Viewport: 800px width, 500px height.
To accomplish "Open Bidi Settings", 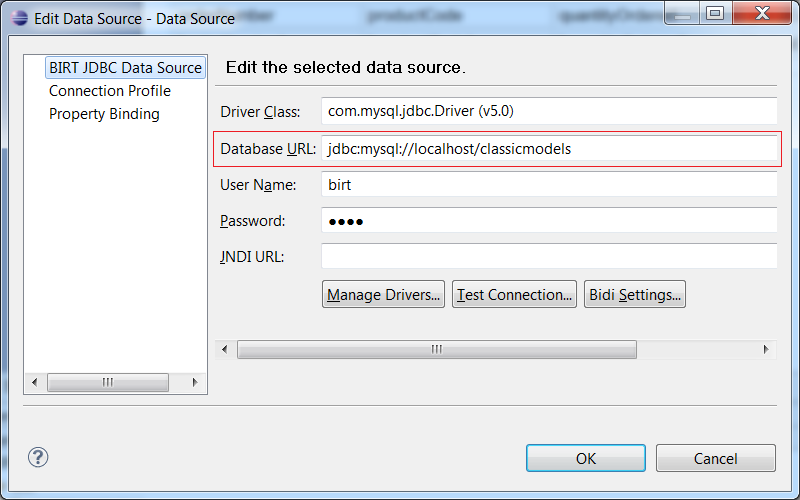I will coord(634,295).
